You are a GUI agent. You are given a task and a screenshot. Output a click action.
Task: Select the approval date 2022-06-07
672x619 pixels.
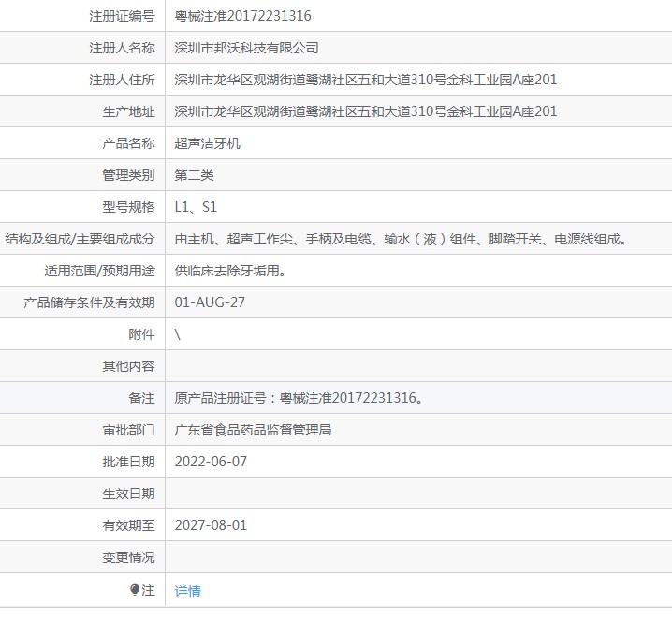point(211,462)
